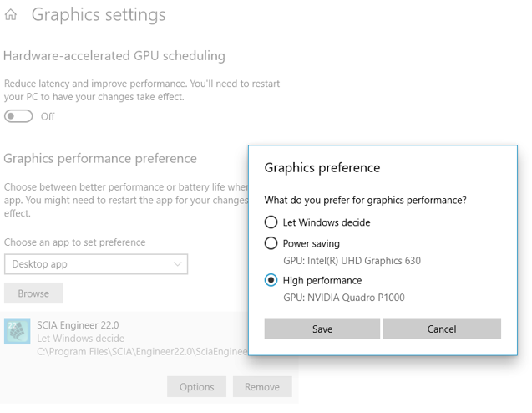Click the Graphics preference dialog title
Screen dimensions: 532x413
click(322, 167)
